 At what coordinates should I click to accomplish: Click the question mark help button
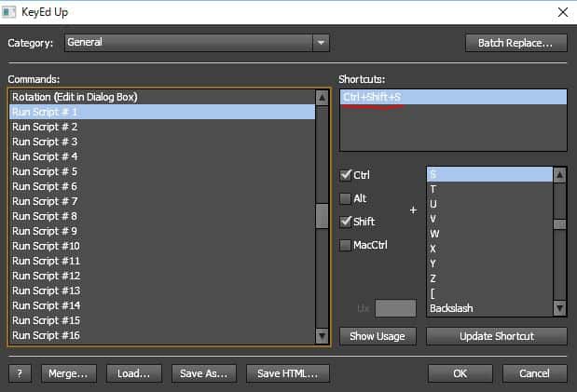click(x=21, y=373)
